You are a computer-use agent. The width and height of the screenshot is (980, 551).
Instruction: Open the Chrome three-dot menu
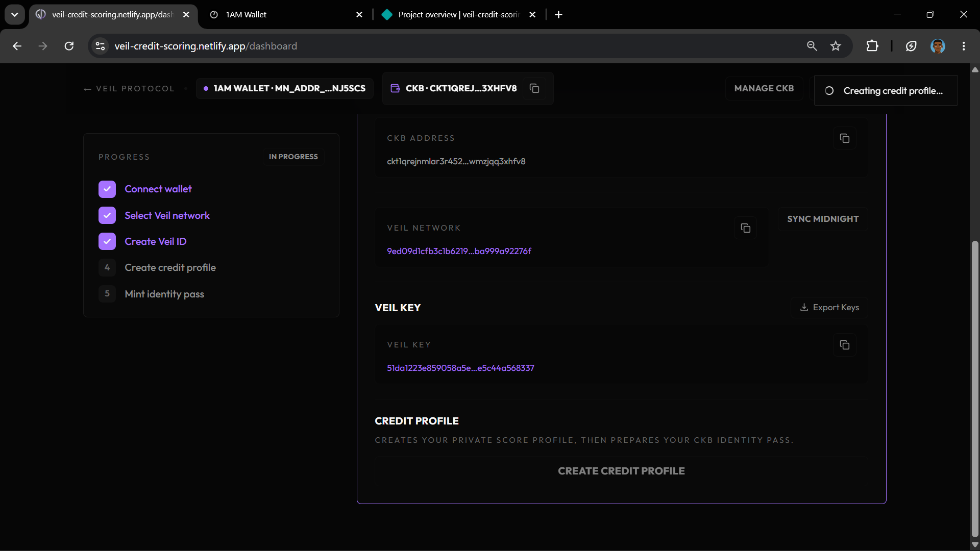click(964, 46)
